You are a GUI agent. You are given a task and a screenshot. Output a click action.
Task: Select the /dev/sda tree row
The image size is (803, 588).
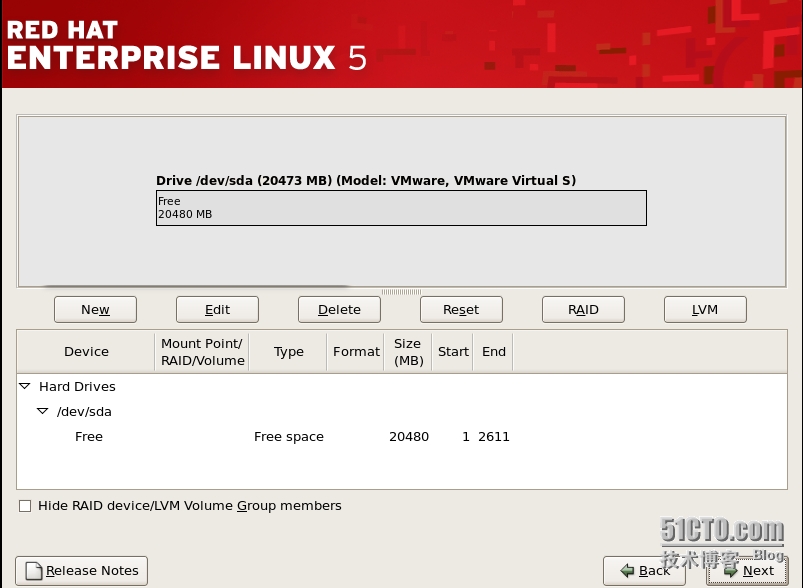point(402,411)
